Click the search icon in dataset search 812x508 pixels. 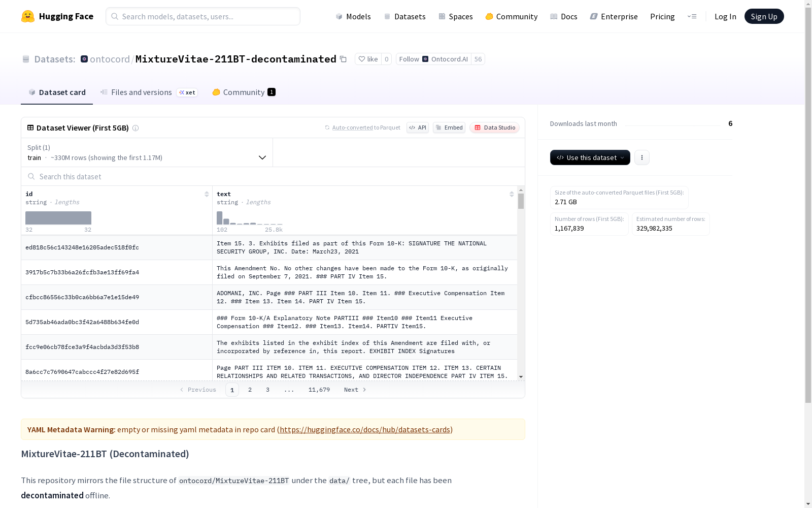[x=31, y=176]
